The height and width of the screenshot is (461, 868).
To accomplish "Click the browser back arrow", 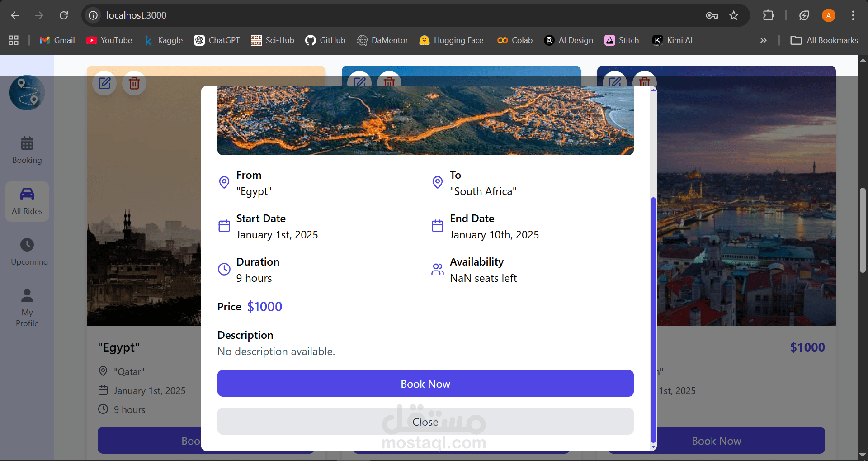I will (15, 15).
